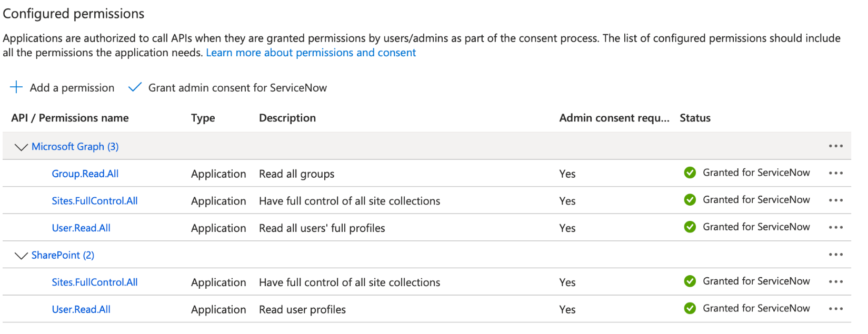This screenshot has width=868, height=334.
Task: Click the Description column header
Action: pos(287,118)
